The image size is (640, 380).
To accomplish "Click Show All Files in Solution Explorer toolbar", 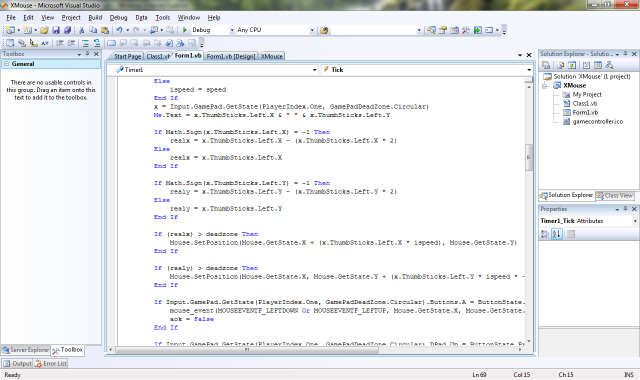I will [x=560, y=65].
